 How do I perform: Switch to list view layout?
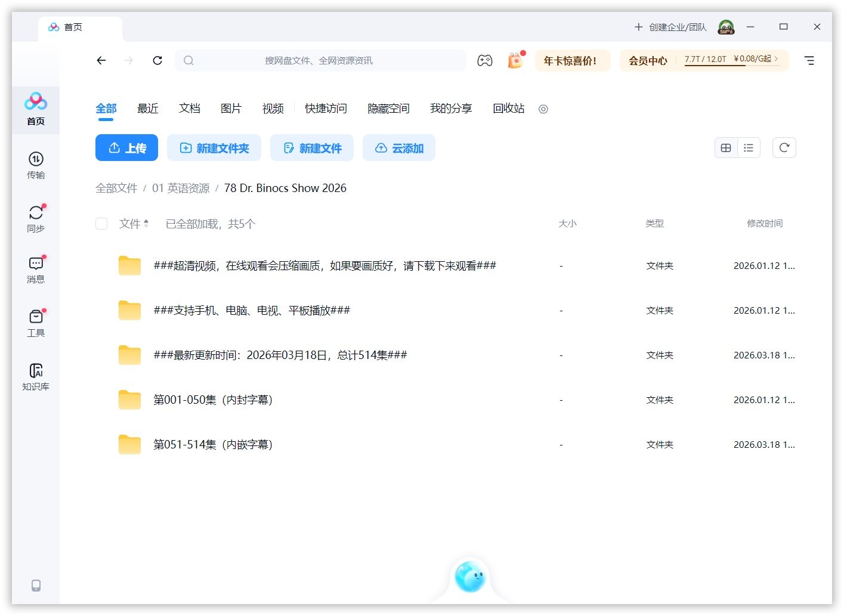(749, 147)
